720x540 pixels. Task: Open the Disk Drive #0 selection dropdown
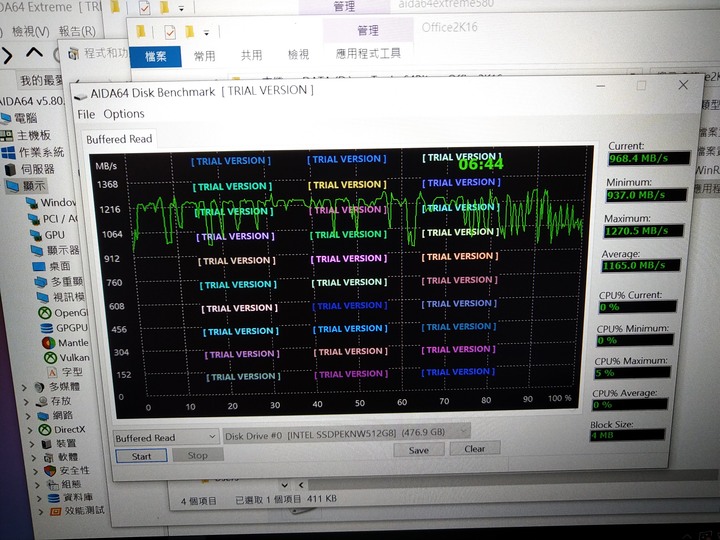point(346,433)
